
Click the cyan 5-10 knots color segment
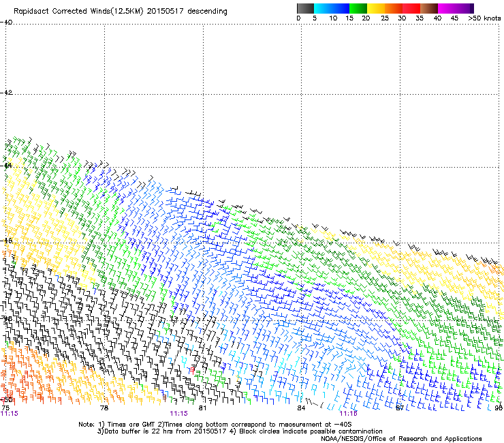coord(323,8)
